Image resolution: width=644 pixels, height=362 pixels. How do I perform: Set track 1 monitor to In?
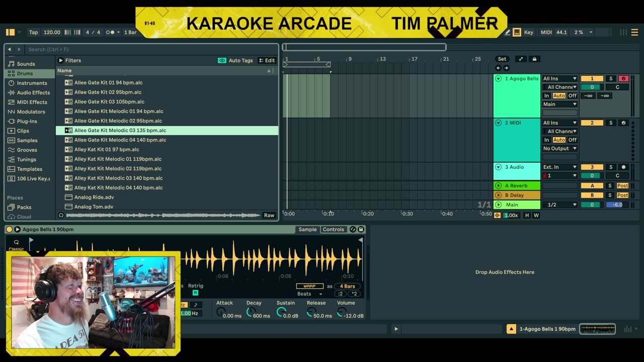(546, 96)
